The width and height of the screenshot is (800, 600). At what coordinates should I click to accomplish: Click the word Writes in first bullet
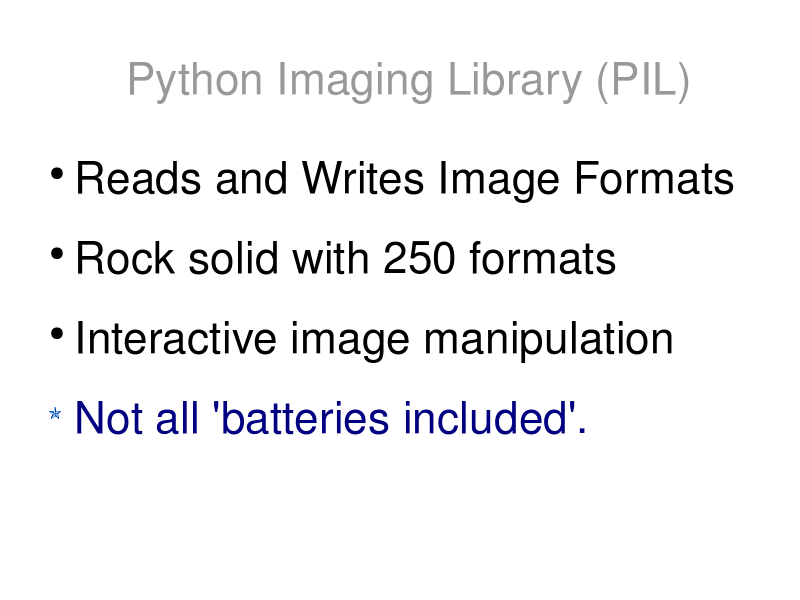(363, 179)
